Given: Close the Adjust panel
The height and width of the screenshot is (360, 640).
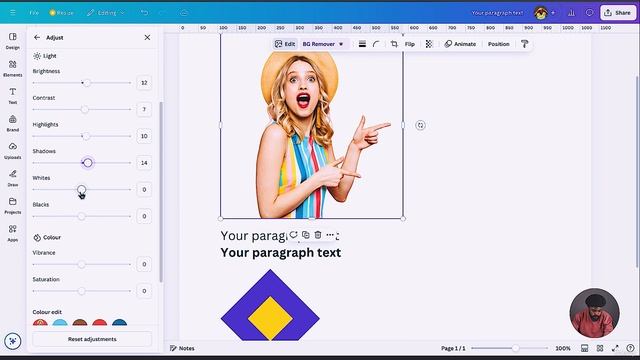Looking at the screenshot, I should [x=147, y=37].
